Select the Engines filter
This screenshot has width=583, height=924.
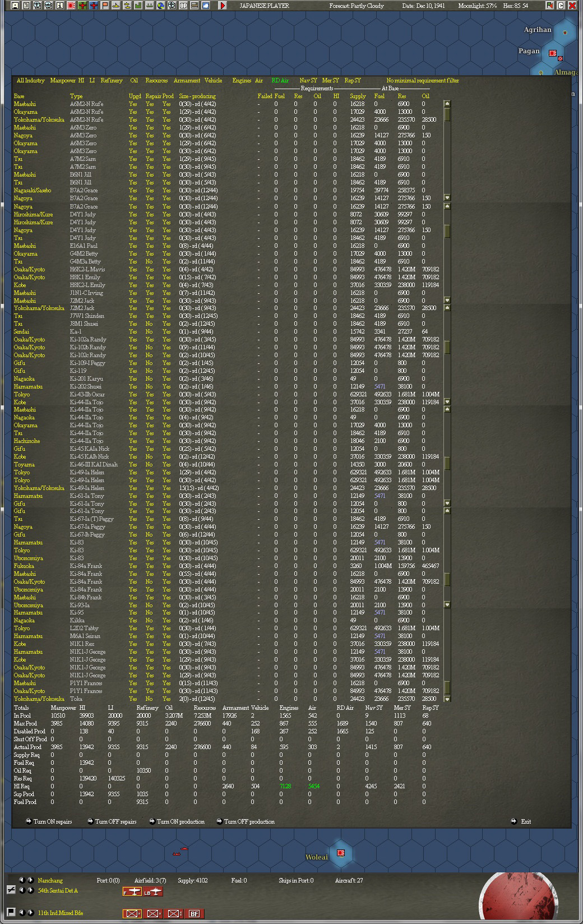point(242,80)
